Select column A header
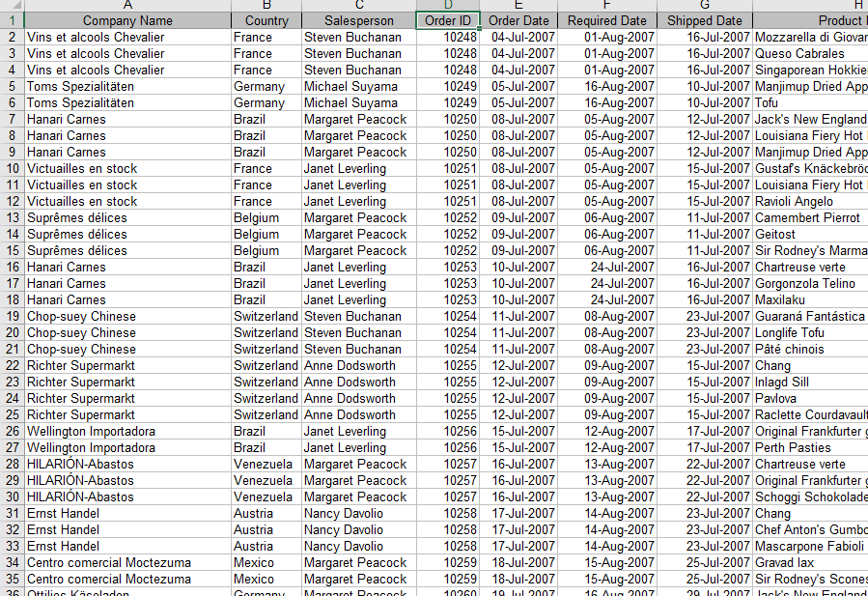The height and width of the screenshot is (596, 868). (127, 5)
